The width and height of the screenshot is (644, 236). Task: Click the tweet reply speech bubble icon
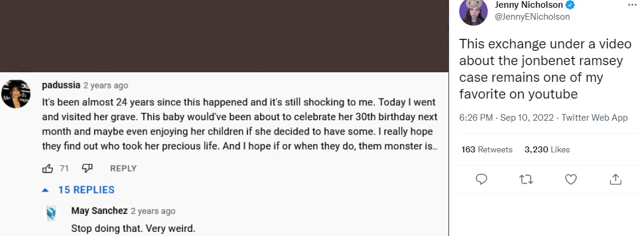[x=481, y=180]
